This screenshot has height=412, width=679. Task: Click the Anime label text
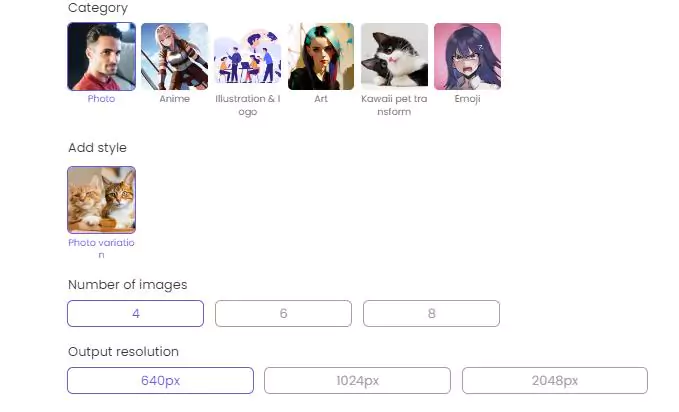(175, 99)
